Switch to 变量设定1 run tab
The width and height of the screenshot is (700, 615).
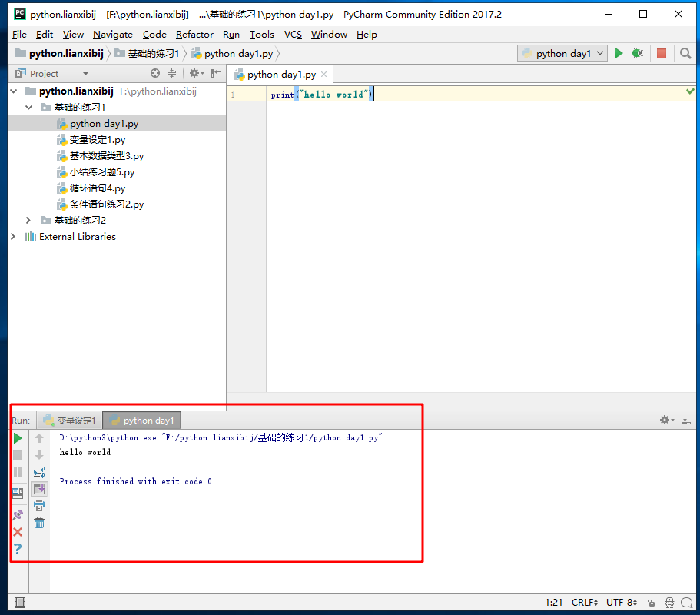tap(70, 421)
